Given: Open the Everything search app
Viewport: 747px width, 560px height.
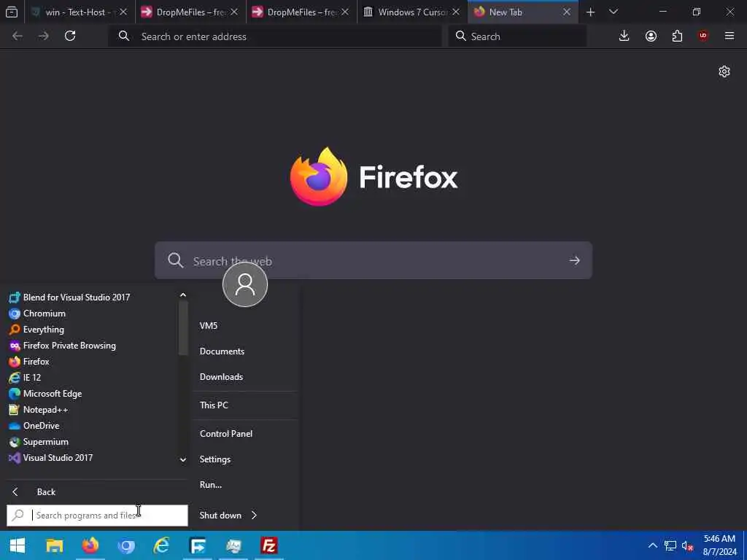Looking at the screenshot, I should pos(36,330).
